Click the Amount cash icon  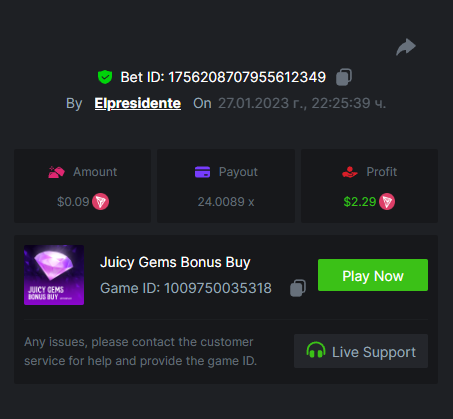[56, 172]
